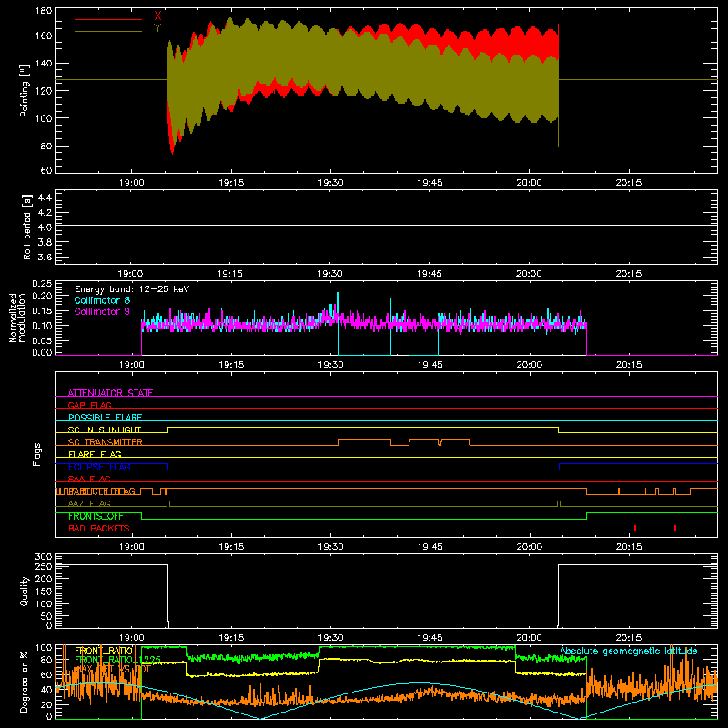Click the orange MAX_DET_VS_TOT legend label

(x=112, y=669)
